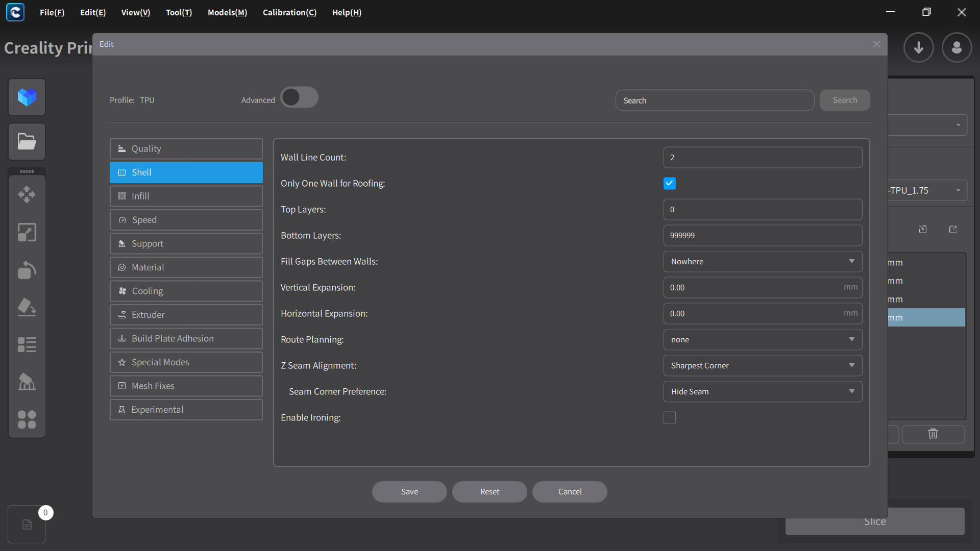Open the list layout tool icon
This screenshot has height=551, width=980.
point(27,345)
